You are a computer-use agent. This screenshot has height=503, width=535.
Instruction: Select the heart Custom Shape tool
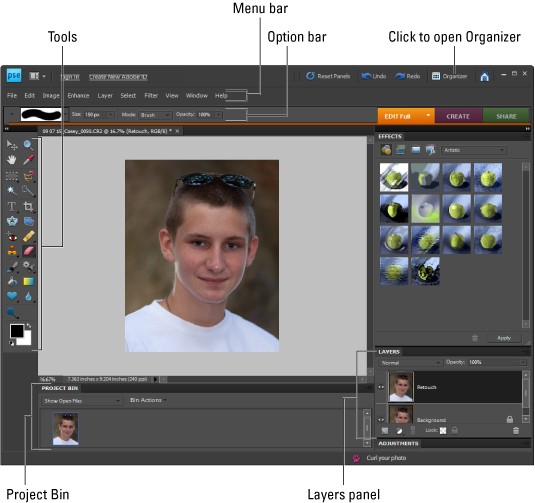click(12, 296)
